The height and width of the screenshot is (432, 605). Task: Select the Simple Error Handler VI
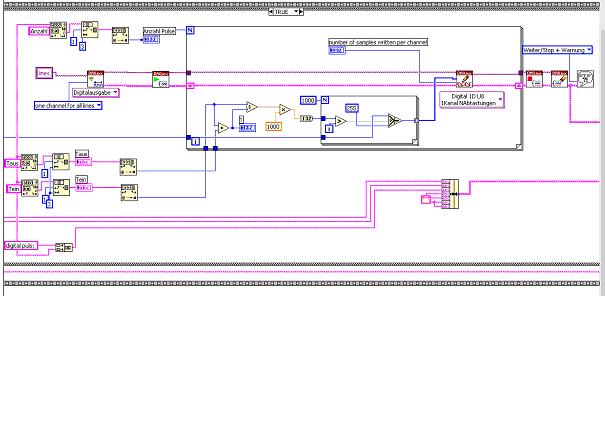tap(585, 79)
